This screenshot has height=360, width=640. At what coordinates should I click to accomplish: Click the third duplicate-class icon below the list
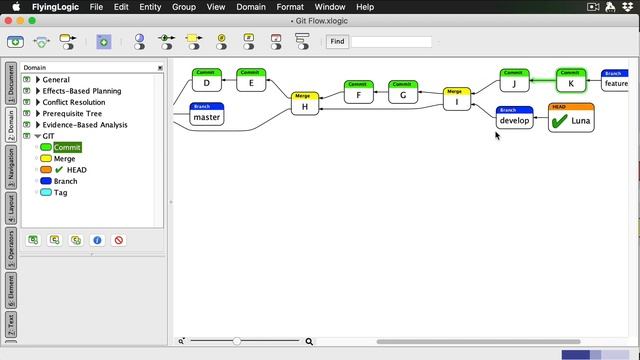coord(76,240)
